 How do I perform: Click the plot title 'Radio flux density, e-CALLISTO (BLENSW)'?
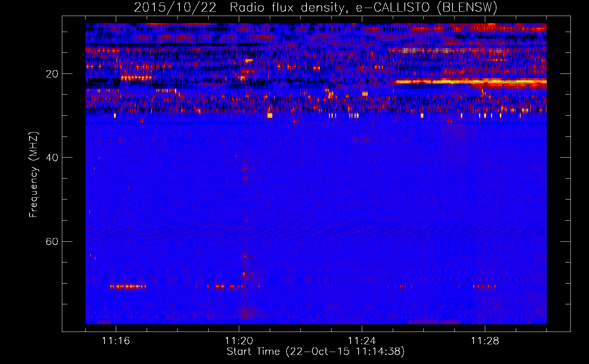[363, 8]
